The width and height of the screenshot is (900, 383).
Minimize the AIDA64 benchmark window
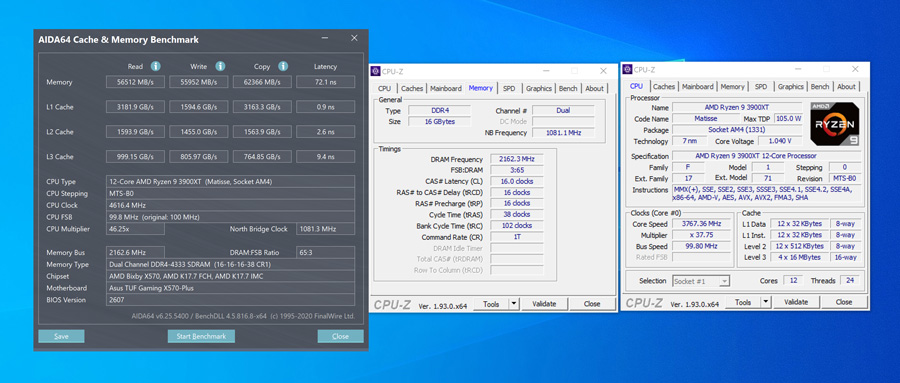click(325, 38)
